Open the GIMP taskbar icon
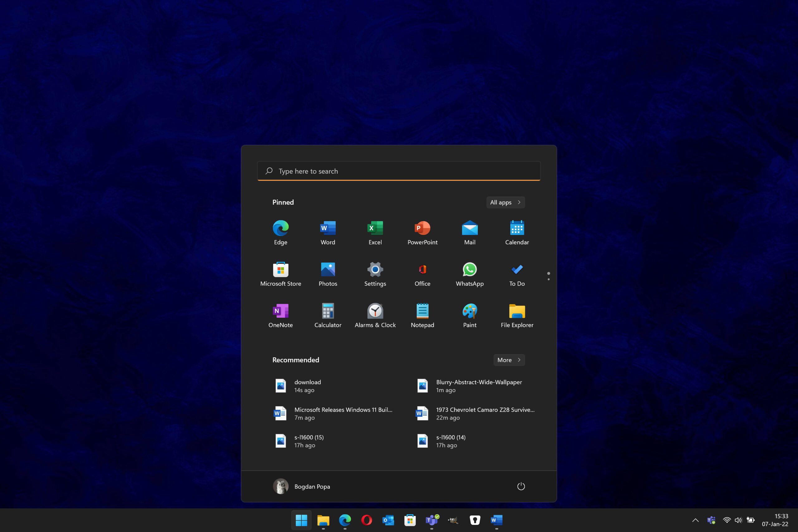 pos(453,520)
